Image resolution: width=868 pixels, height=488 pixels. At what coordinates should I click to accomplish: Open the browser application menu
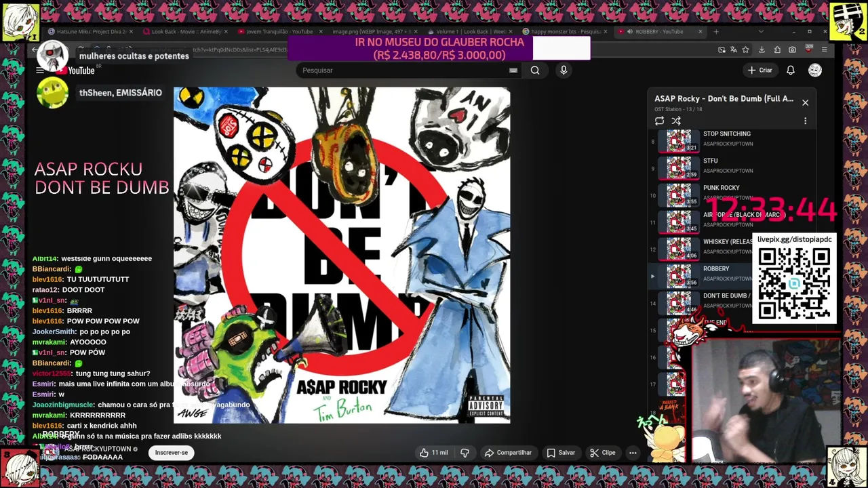pyautogui.click(x=824, y=49)
